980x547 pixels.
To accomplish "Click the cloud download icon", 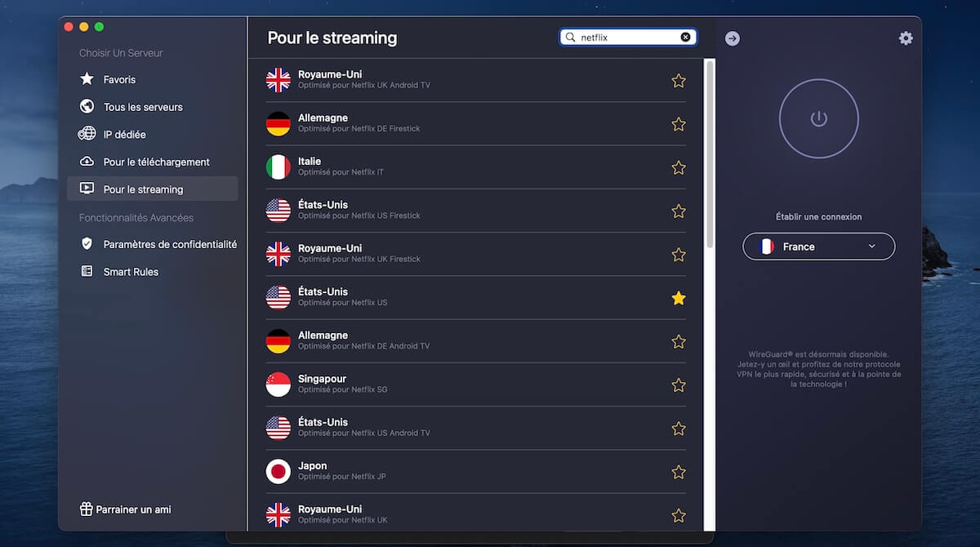I will pos(87,162).
